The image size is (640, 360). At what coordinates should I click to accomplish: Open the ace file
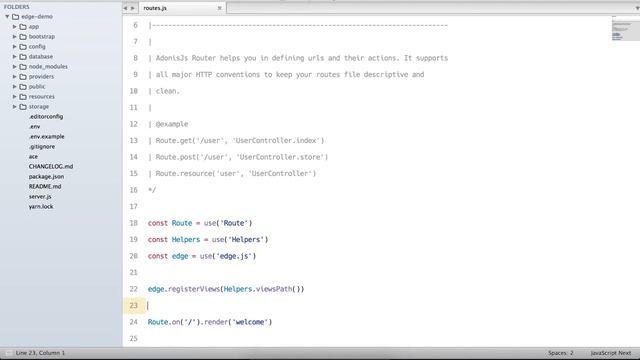tap(33, 157)
